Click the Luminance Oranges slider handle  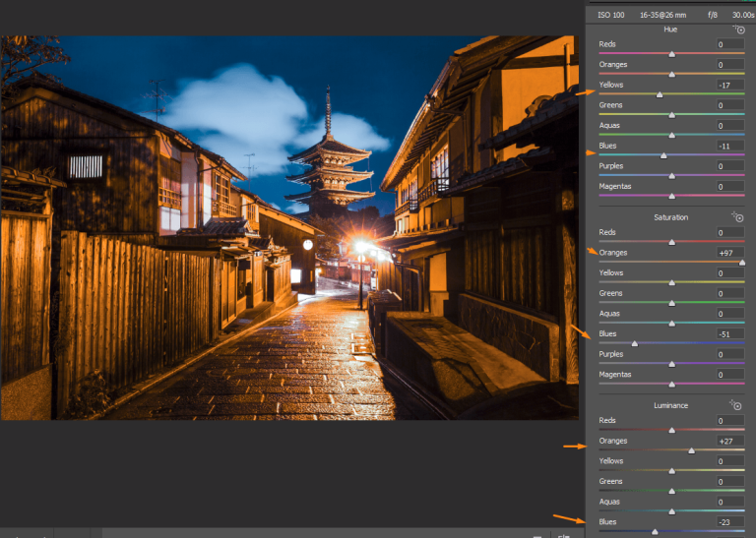click(x=691, y=450)
